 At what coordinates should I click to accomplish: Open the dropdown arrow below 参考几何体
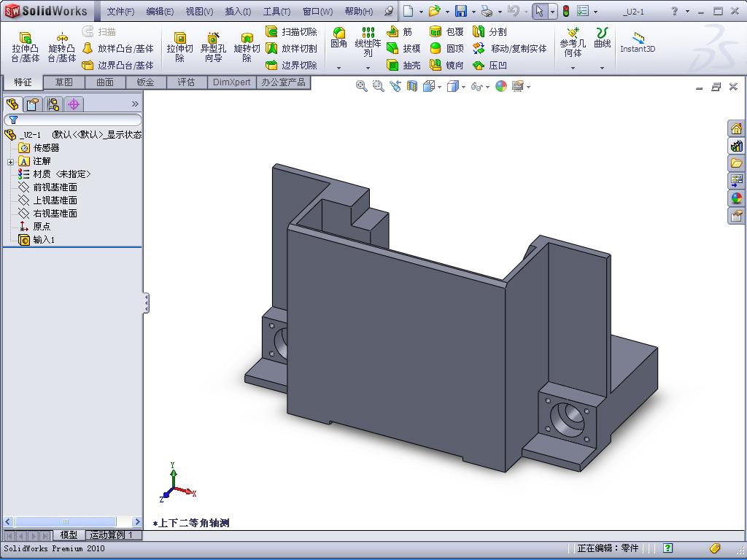[573, 68]
